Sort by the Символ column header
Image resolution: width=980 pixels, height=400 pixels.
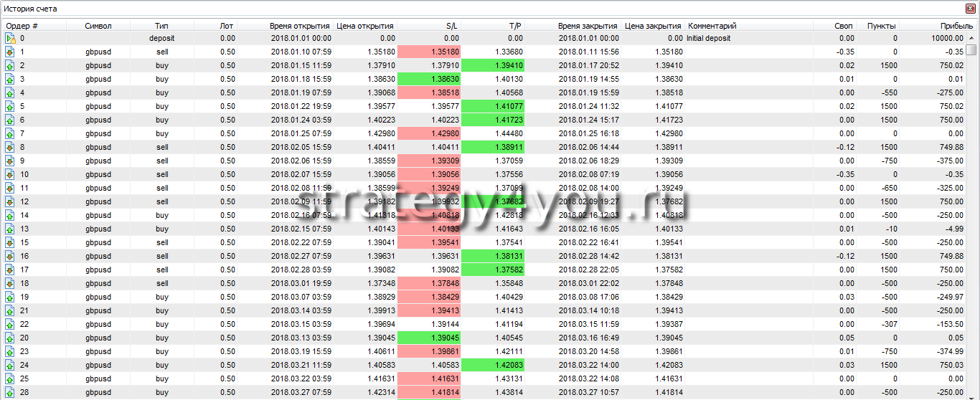click(x=98, y=26)
